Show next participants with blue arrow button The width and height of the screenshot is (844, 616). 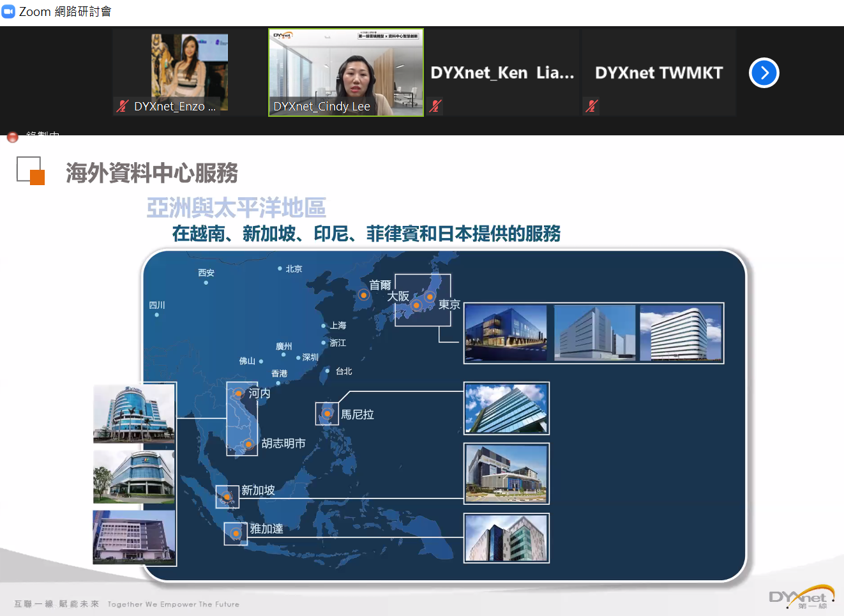coord(764,73)
